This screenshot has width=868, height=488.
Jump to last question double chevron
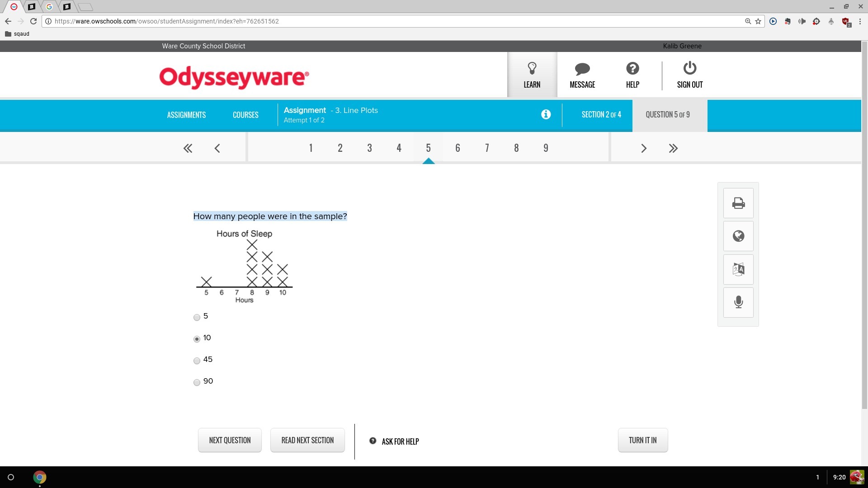tap(673, 148)
